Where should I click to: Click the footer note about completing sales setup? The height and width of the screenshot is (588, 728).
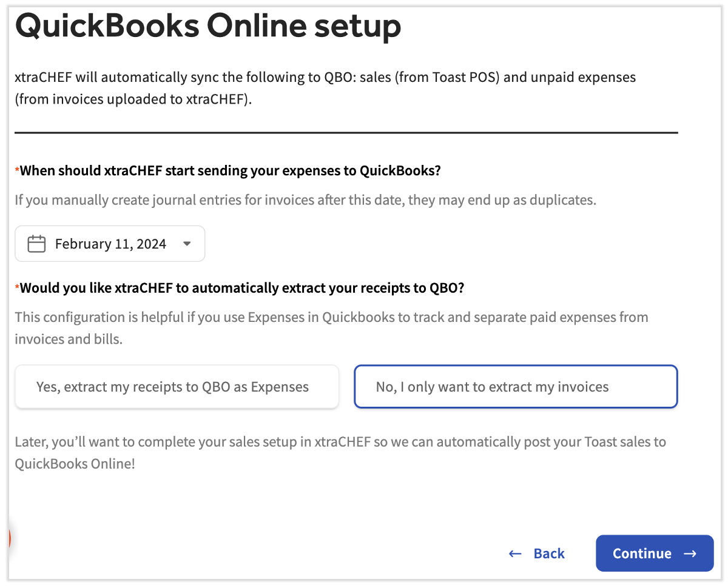(340, 452)
